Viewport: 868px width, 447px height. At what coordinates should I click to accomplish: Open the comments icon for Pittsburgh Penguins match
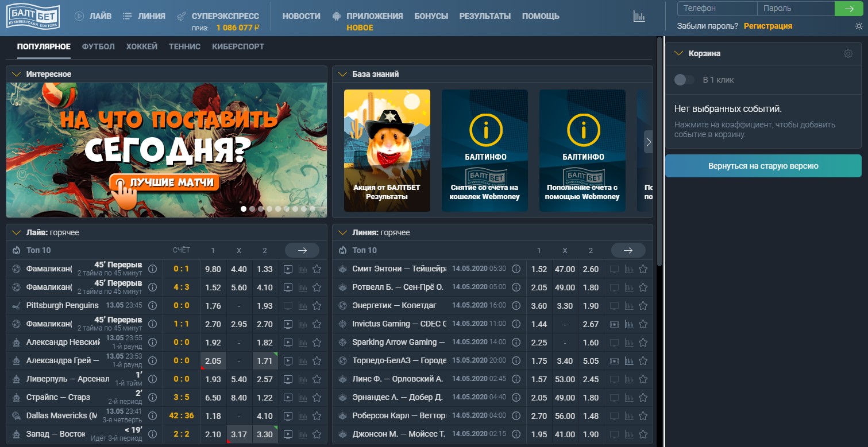pos(289,305)
